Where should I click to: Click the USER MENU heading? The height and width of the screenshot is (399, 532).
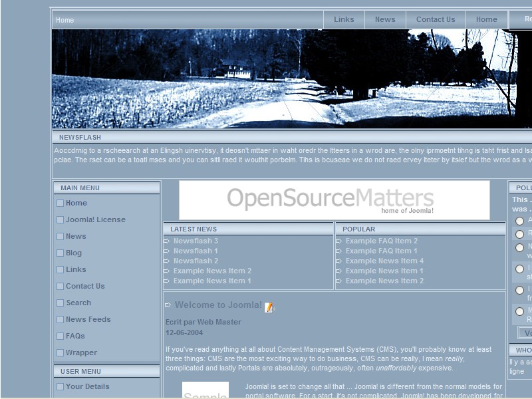[80, 372]
